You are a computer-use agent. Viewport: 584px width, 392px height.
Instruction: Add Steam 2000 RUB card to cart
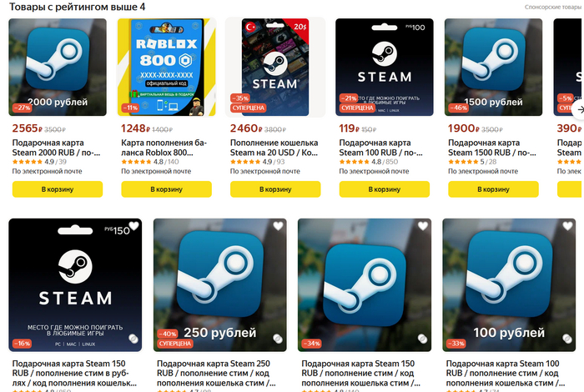point(58,189)
